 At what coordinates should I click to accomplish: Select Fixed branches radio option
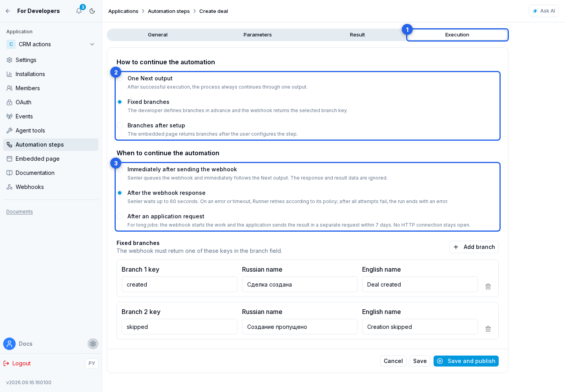[120, 102]
